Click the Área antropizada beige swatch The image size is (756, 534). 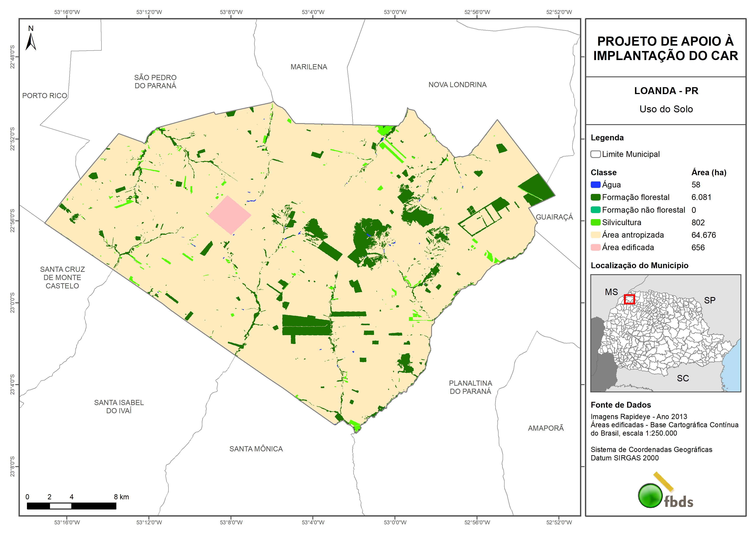[x=595, y=235]
